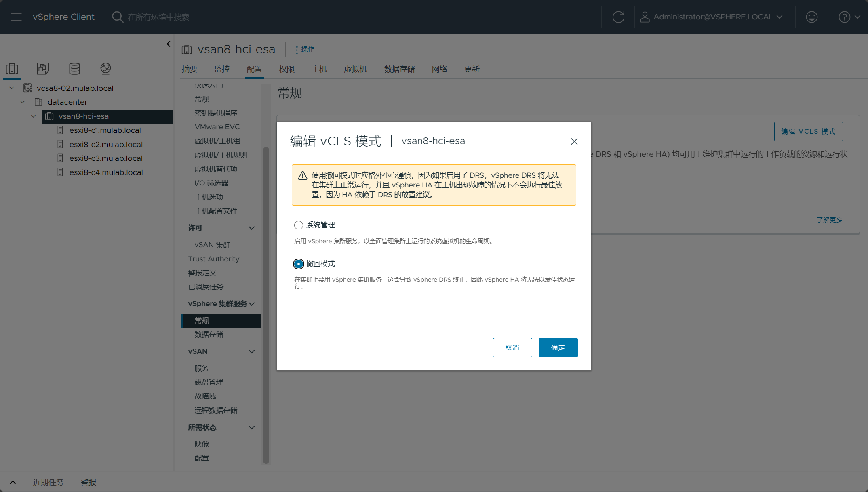This screenshot has height=492, width=868.
Task: Collapse the vcsa8-02.mulab.local tree node
Action: click(x=12, y=88)
